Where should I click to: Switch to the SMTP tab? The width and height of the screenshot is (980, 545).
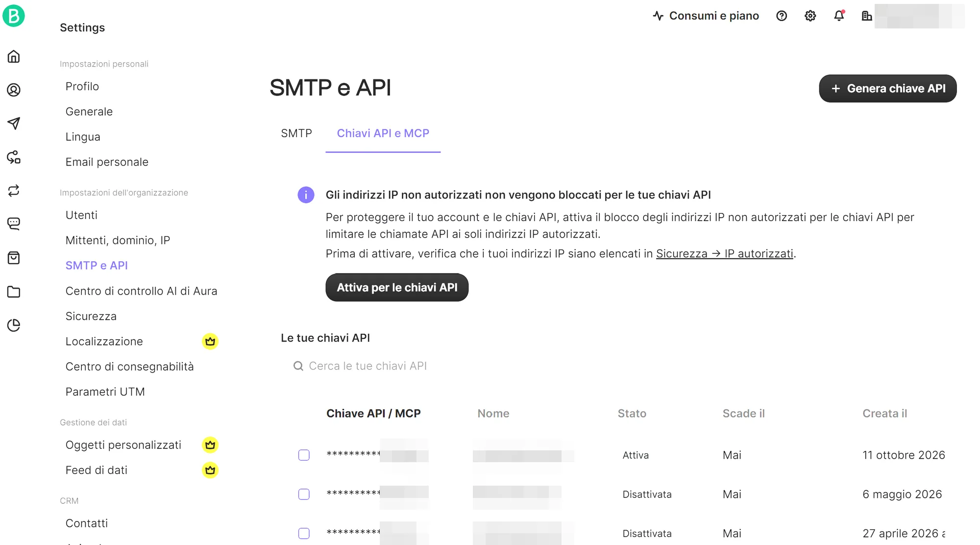pyautogui.click(x=296, y=133)
